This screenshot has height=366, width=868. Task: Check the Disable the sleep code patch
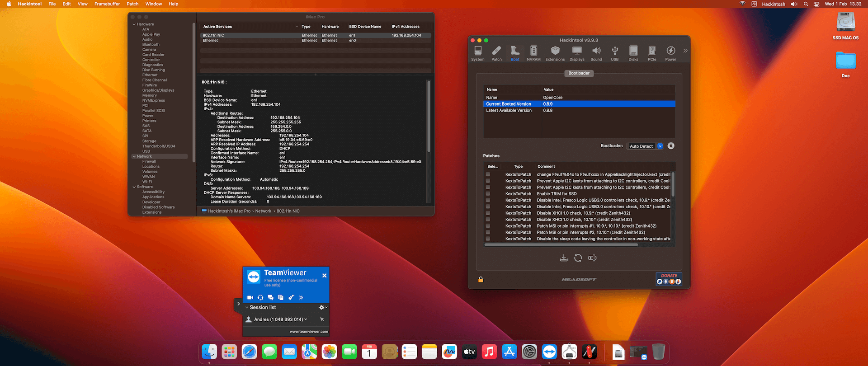488,239
